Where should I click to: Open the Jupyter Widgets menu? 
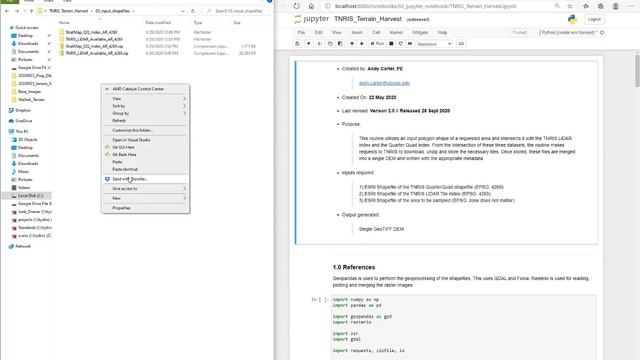click(x=420, y=32)
